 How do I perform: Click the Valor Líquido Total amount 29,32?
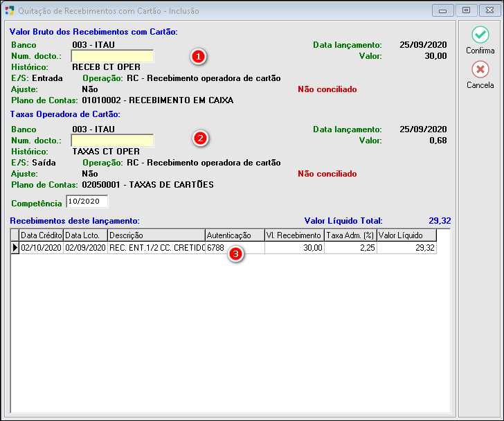[440, 221]
